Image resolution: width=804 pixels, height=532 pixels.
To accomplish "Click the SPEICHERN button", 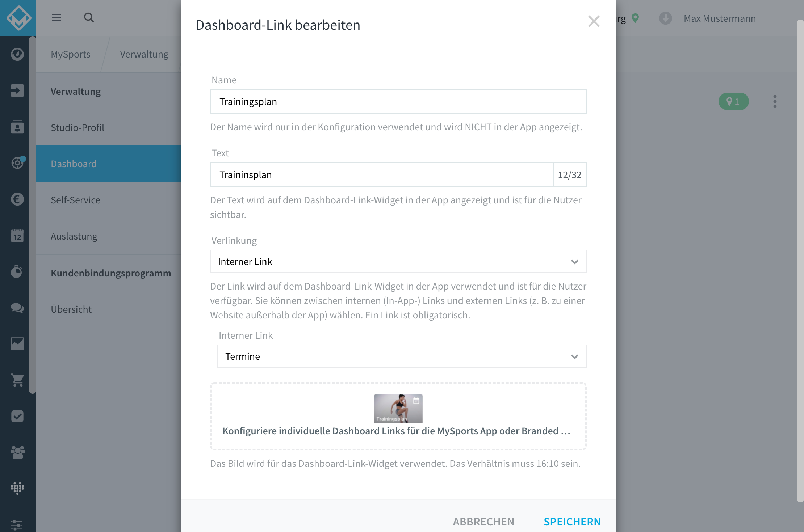I will (x=572, y=522).
